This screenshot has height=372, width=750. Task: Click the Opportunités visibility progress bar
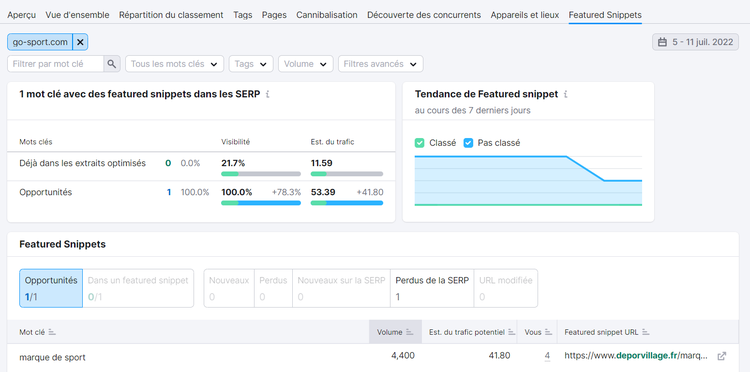261,203
